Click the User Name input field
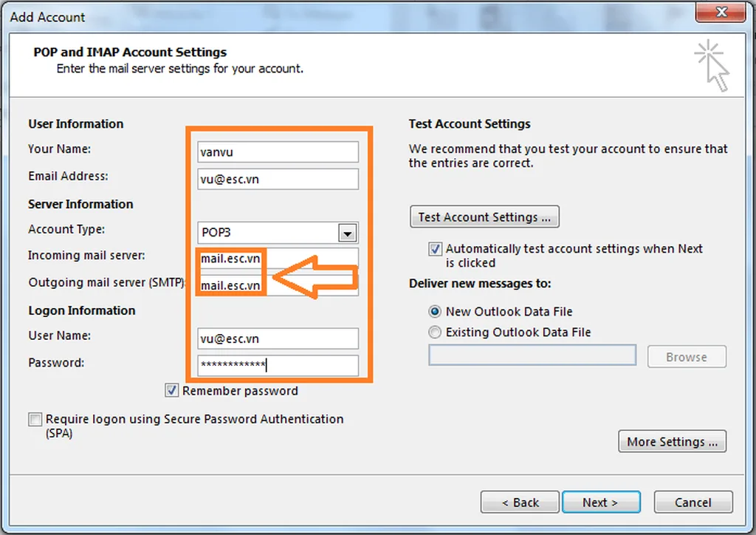The image size is (756, 535). (278, 338)
